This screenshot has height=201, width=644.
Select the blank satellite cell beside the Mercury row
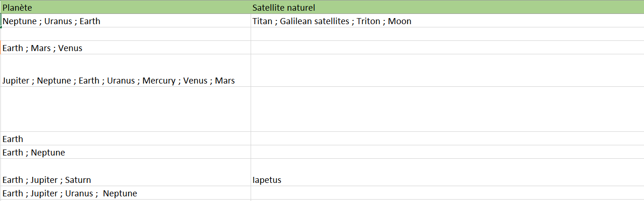point(446,71)
